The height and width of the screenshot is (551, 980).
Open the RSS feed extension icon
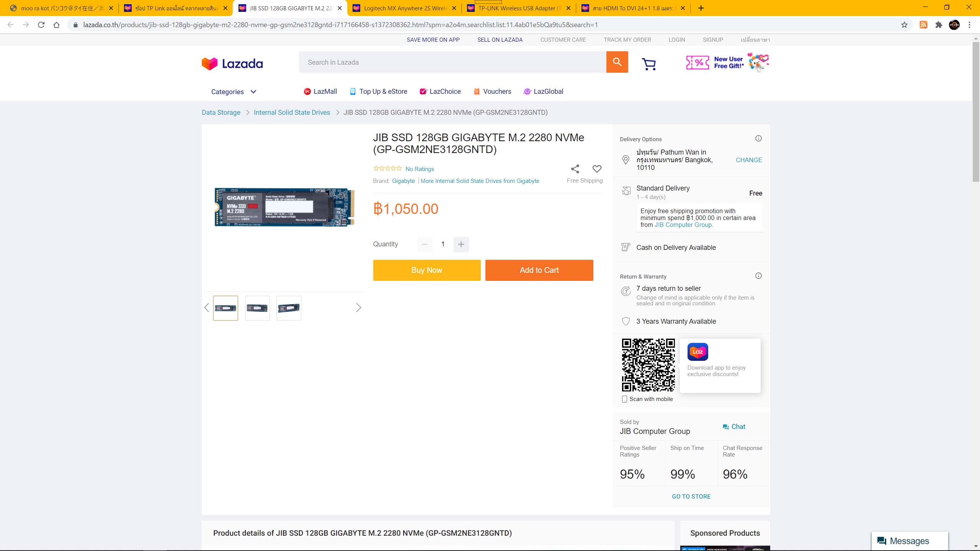pos(923,25)
